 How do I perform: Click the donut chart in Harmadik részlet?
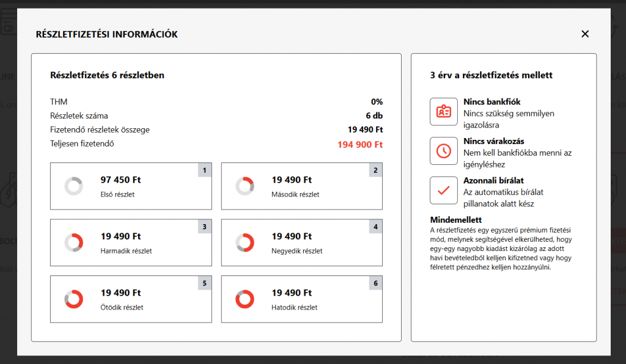(73, 242)
